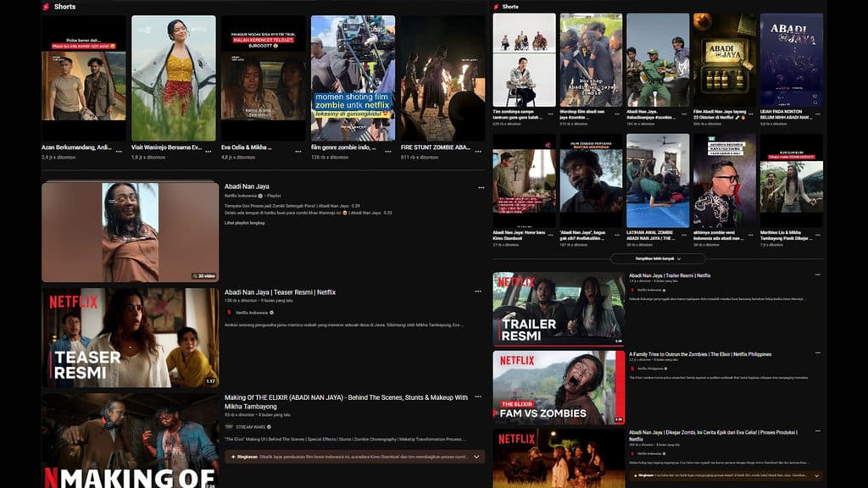This screenshot has height=488, width=868.
Task: Open options menu for 'Making Of THE ELIXIR' video
Action: [x=478, y=396]
